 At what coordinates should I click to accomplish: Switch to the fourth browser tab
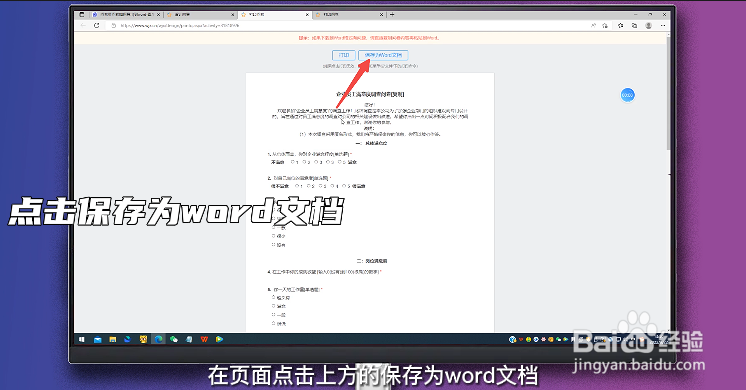pyautogui.click(x=349, y=15)
